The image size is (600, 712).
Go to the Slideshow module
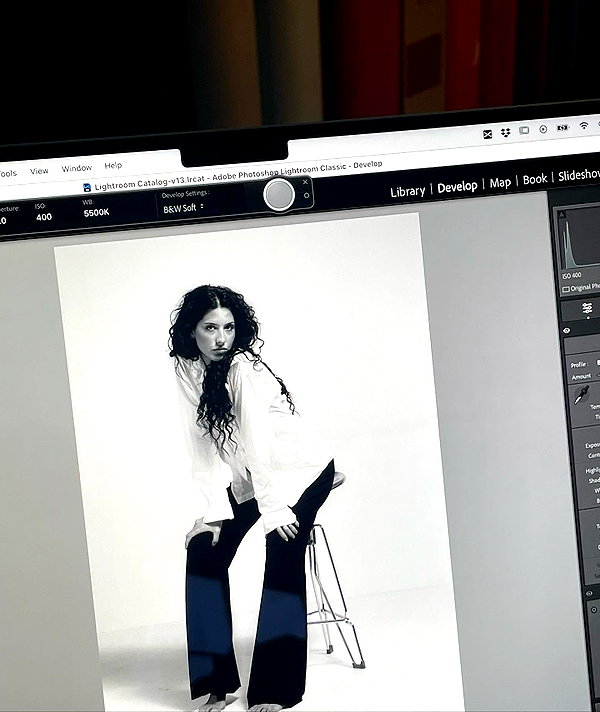[x=579, y=175]
